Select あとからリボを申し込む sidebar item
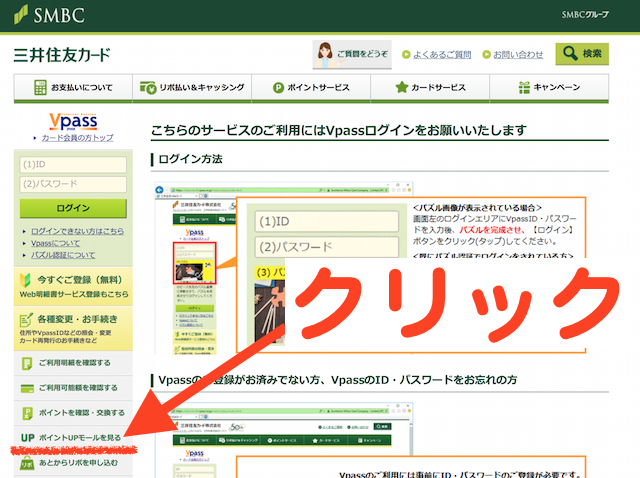The width and height of the screenshot is (640, 478). [73, 463]
